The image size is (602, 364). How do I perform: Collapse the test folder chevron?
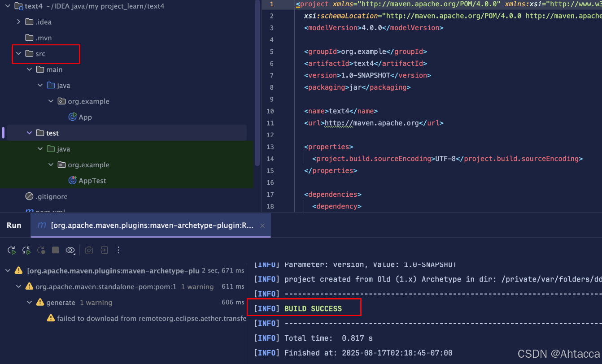point(30,133)
